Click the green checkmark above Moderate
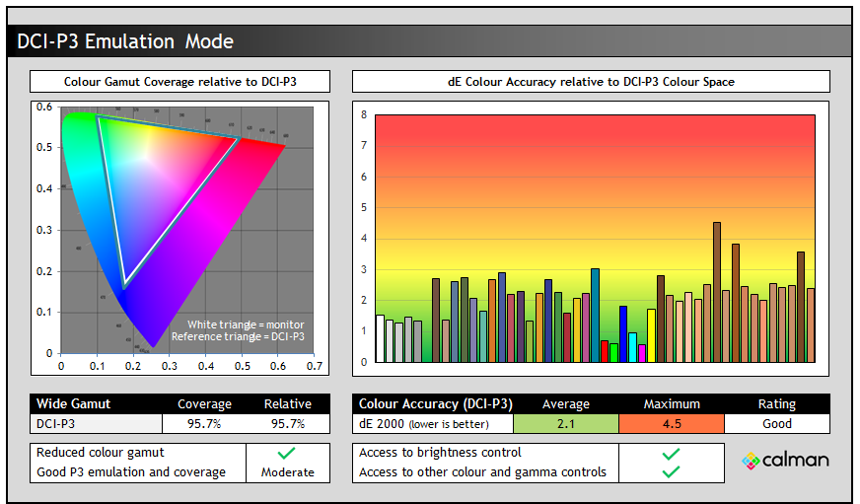The height and width of the screenshot is (504, 860). pos(287,453)
